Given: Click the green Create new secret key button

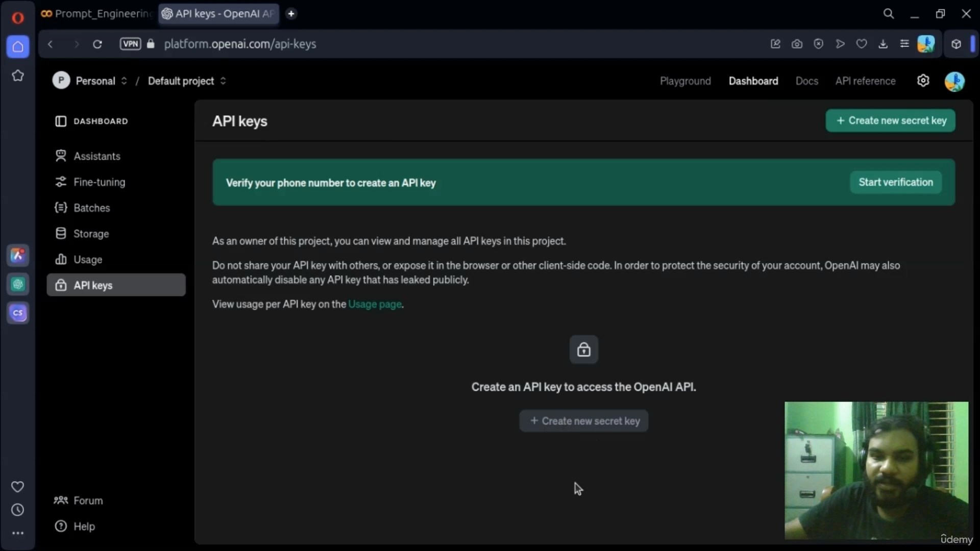Looking at the screenshot, I should tap(890, 121).
